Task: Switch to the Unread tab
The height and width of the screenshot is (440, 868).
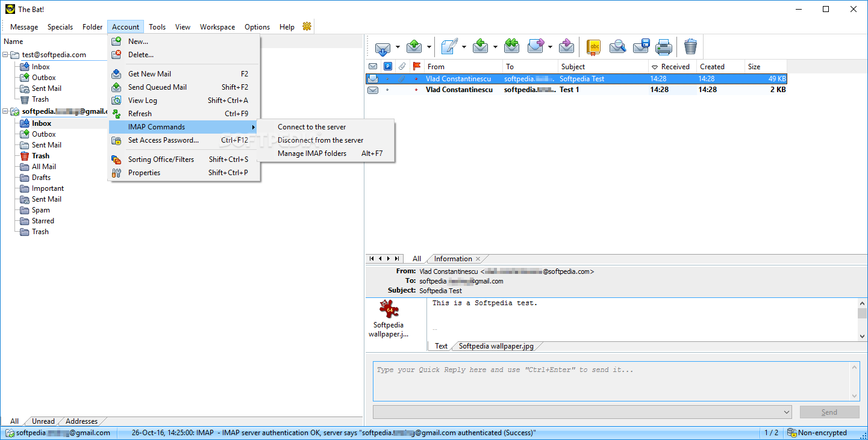Action: [43, 421]
